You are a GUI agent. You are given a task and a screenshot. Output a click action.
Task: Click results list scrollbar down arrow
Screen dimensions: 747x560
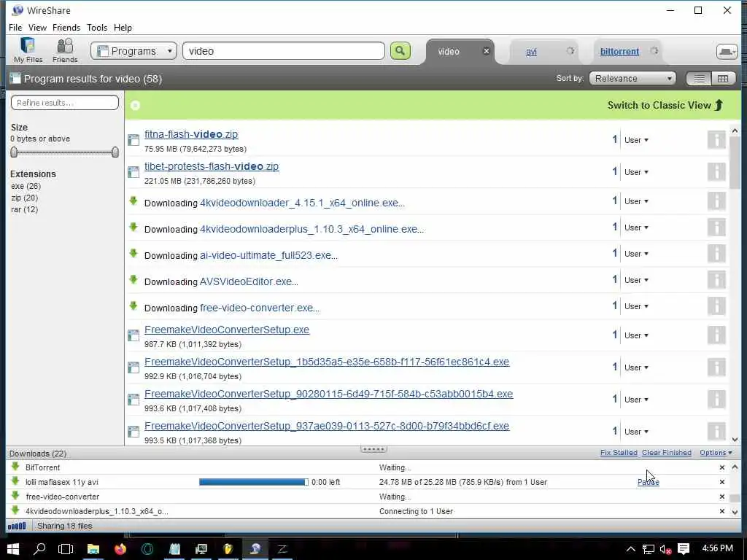[734, 440]
